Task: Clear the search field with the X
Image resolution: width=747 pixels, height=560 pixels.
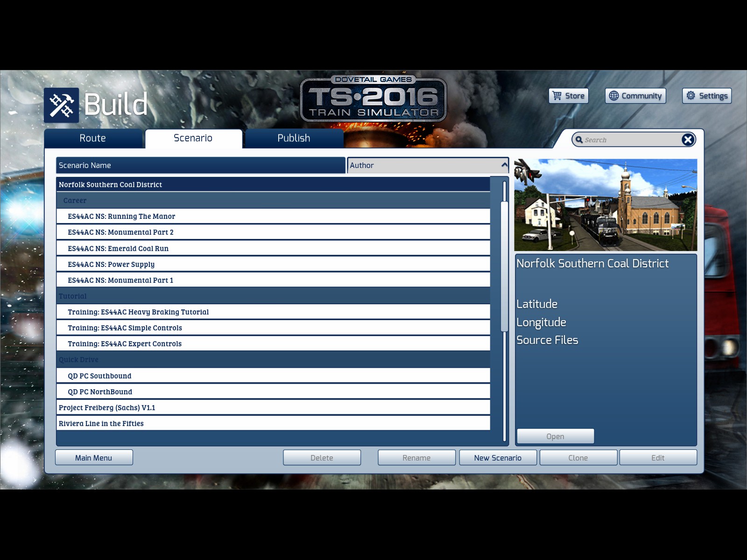Action: [688, 140]
